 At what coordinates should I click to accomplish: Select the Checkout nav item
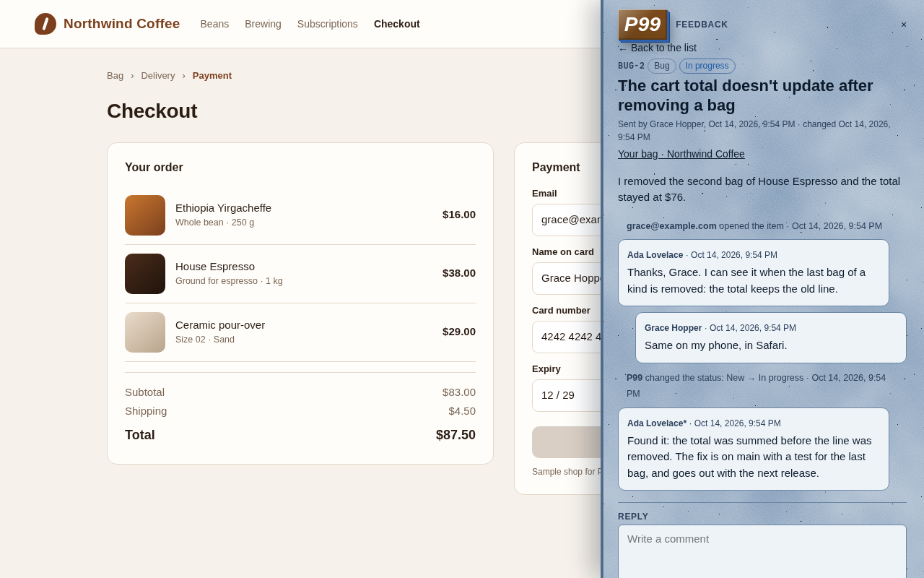click(x=397, y=24)
